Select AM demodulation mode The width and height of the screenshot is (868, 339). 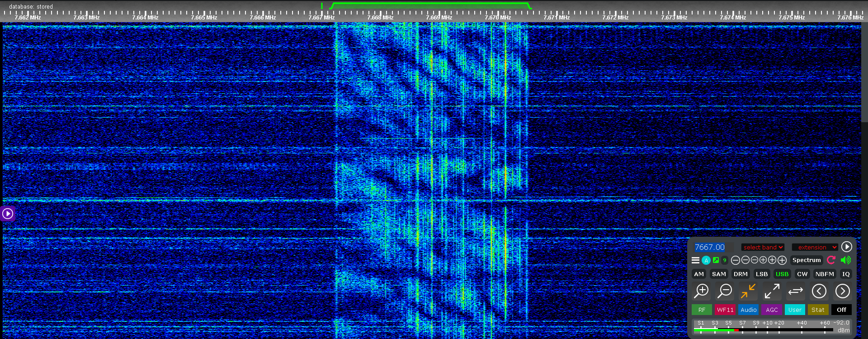(699, 274)
